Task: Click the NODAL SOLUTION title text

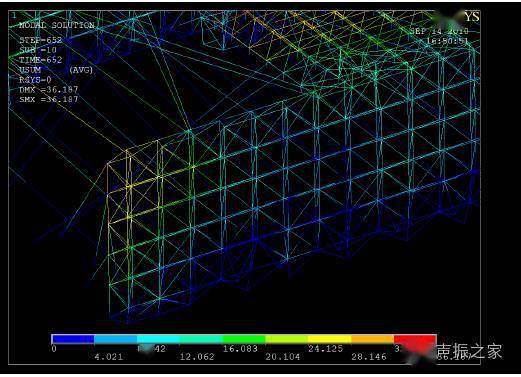Action: pyautogui.click(x=57, y=25)
